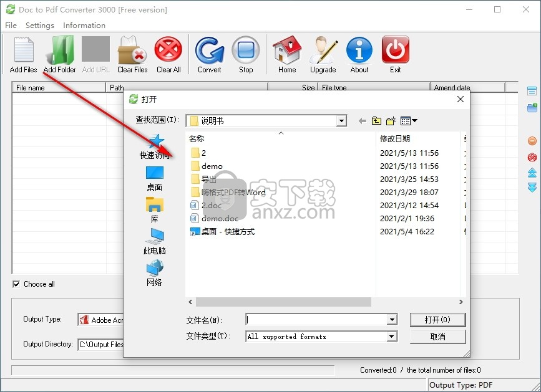Create a new folder with dialog toolbar icon
This screenshot has width=541, height=392.
(x=391, y=121)
